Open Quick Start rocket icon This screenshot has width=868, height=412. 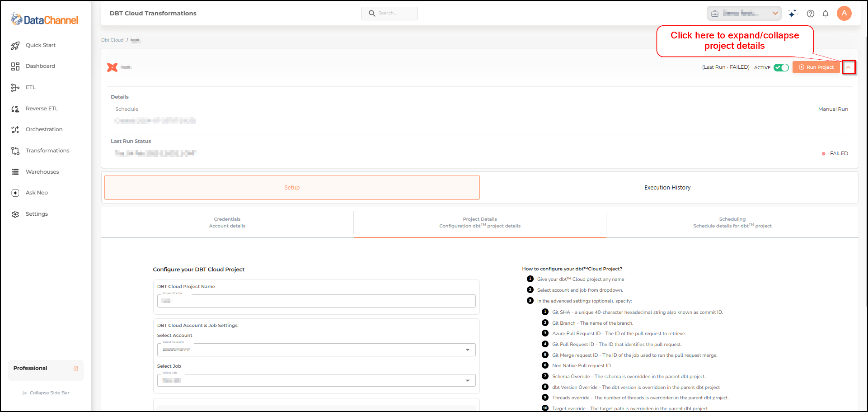coord(15,45)
